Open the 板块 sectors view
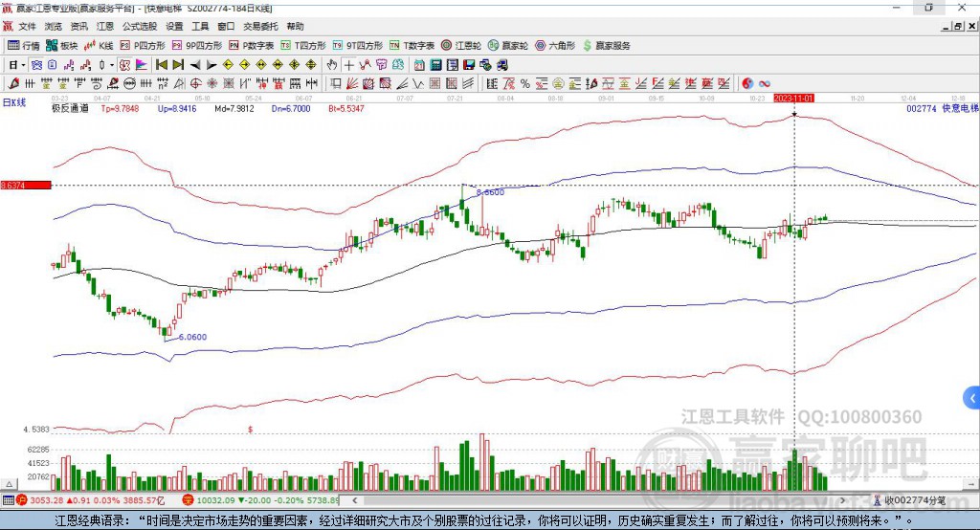Screen dimensions: 980x530 coord(62,46)
